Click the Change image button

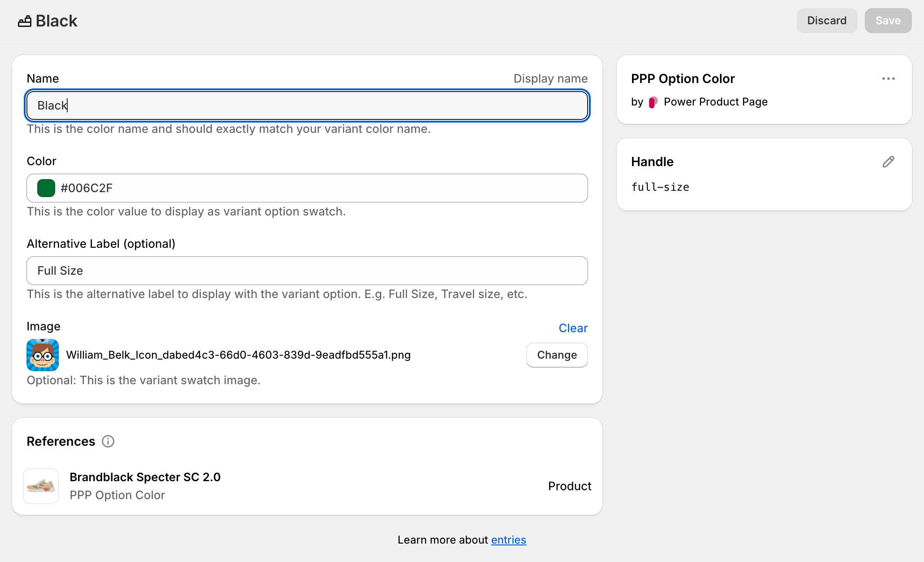(557, 355)
